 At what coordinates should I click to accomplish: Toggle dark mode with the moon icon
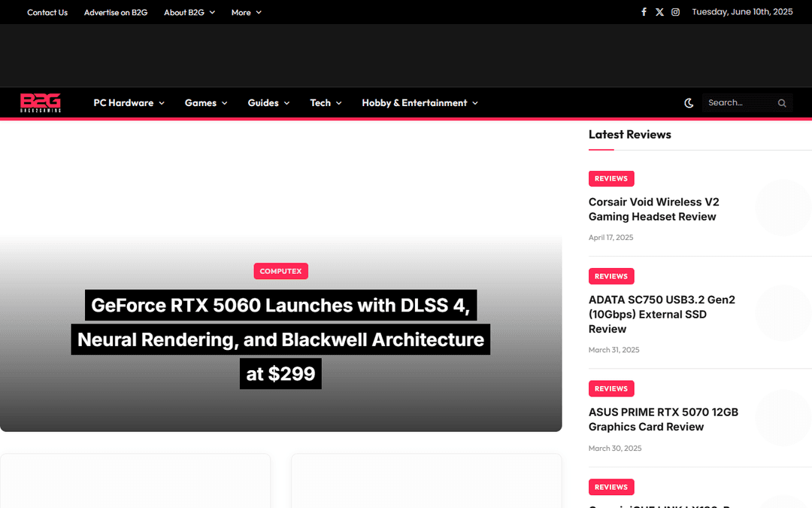688,102
